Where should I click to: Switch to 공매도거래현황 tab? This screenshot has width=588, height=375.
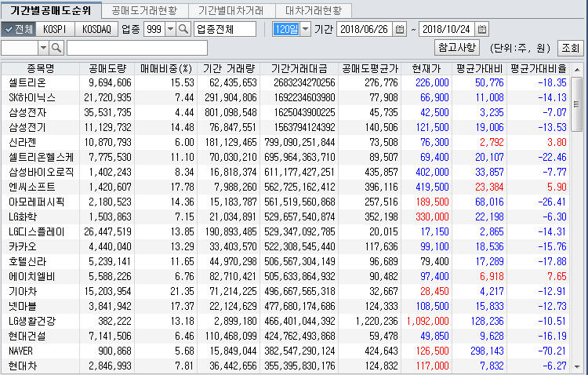(x=144, y=11)
